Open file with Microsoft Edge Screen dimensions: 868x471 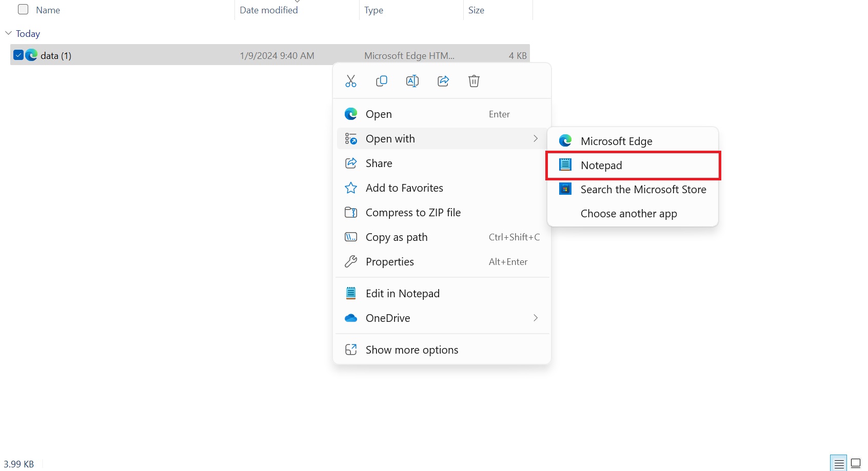[x=616, y=141]
